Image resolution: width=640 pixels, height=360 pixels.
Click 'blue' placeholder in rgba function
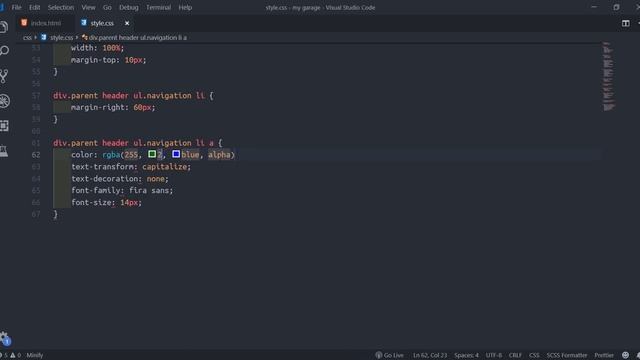coord(190,155)
